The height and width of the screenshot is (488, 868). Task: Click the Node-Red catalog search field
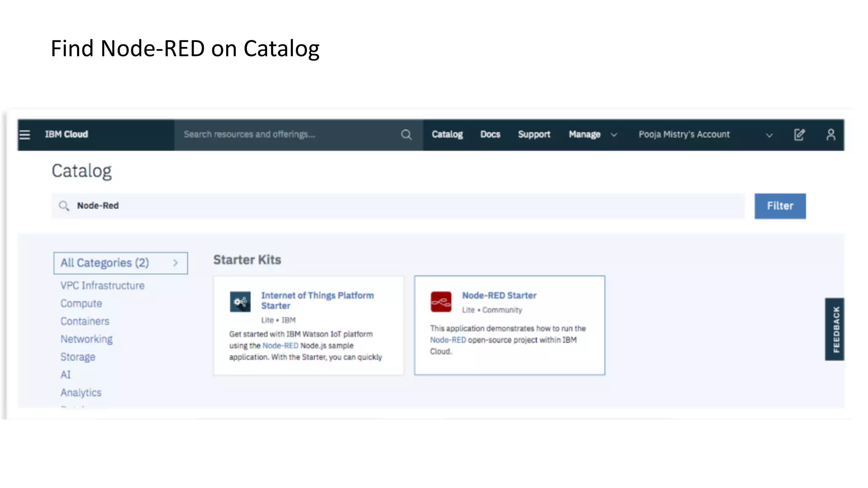coord(398,206)
